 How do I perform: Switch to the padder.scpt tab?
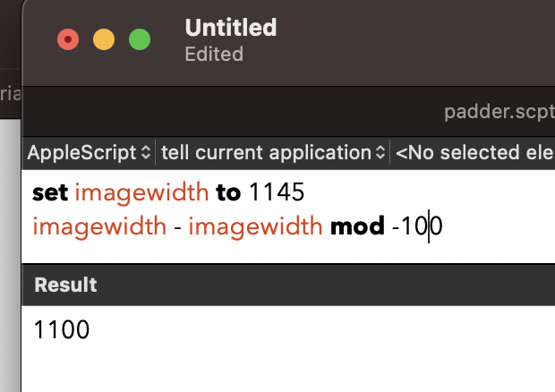tap(499, 113)
